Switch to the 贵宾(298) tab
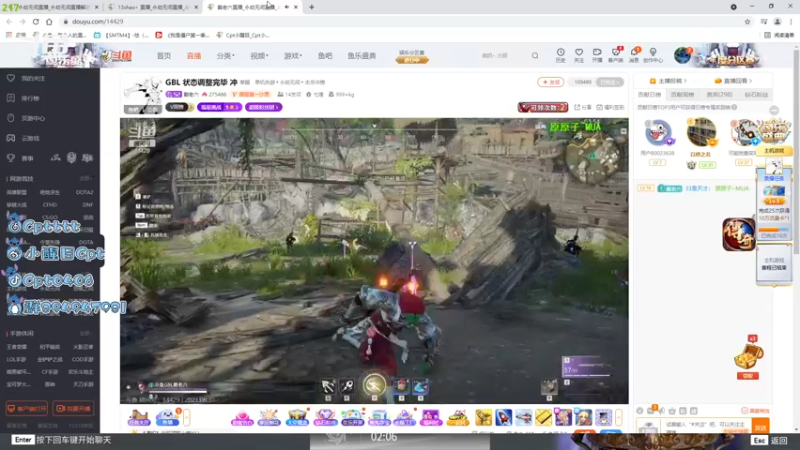The width and height of the screenshot is (800, 450). point(719,95)
